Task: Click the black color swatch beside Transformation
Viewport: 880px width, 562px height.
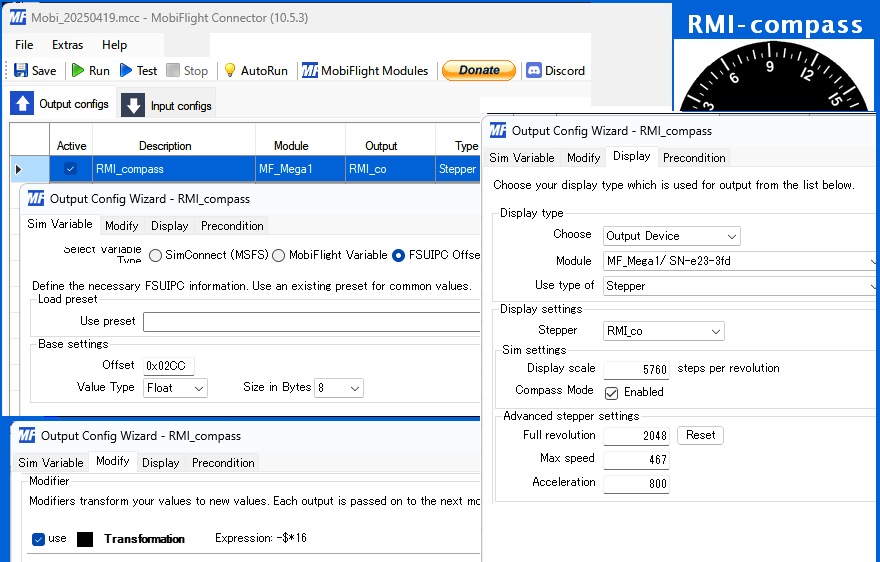Action: point(85,540)
